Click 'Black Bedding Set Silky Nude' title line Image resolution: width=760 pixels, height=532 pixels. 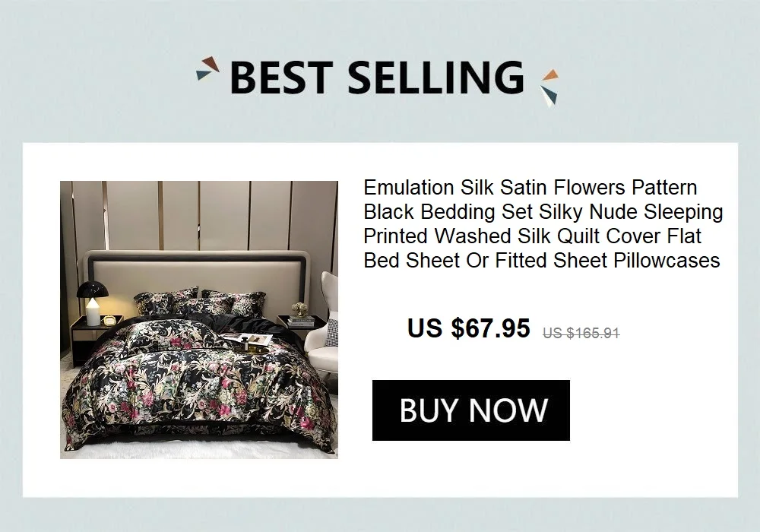[543, 211]
